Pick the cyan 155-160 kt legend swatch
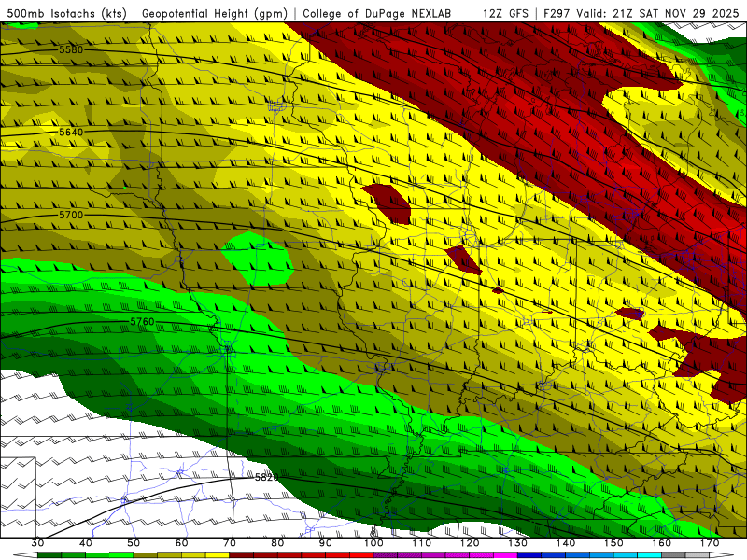The width and height of the screenshot is (747, 560). [650, 555]
